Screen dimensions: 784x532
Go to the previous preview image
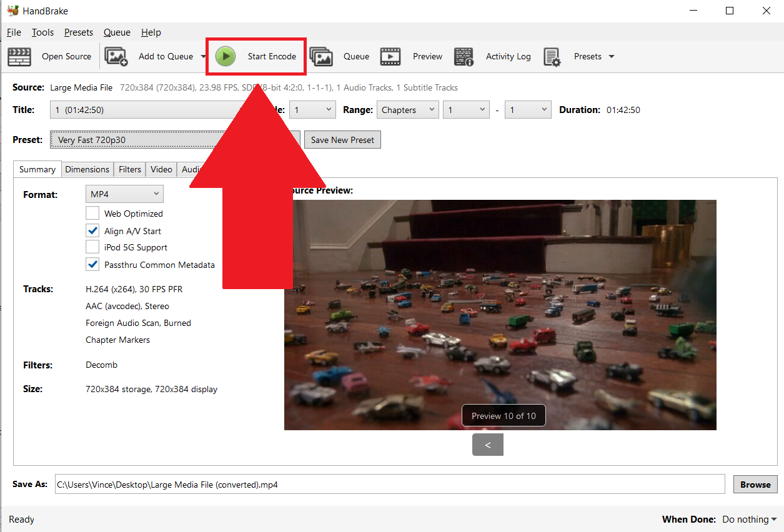coord(487,445)
